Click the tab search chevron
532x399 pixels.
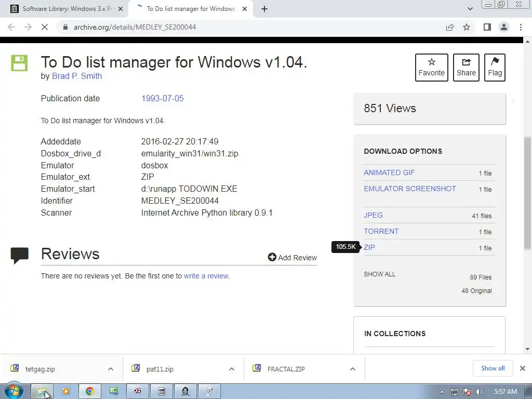(x=470, y=9)
